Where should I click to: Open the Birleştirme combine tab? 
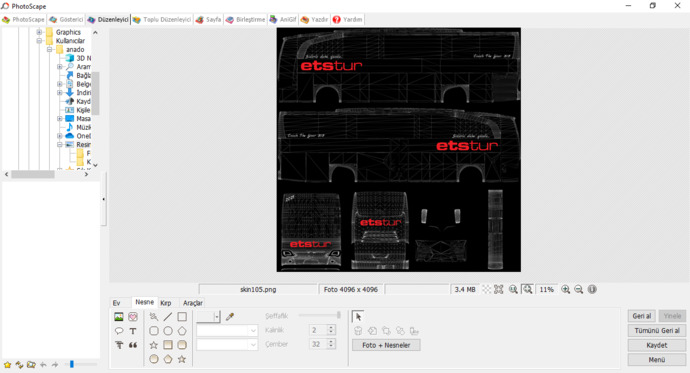[246, 19]
